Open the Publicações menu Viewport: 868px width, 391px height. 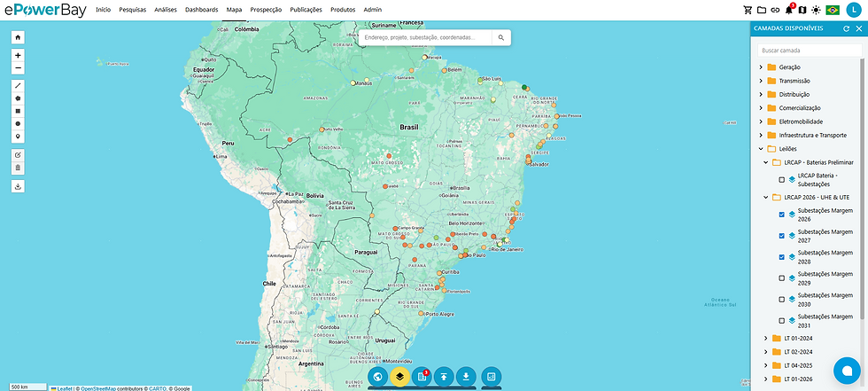[306, 10]
